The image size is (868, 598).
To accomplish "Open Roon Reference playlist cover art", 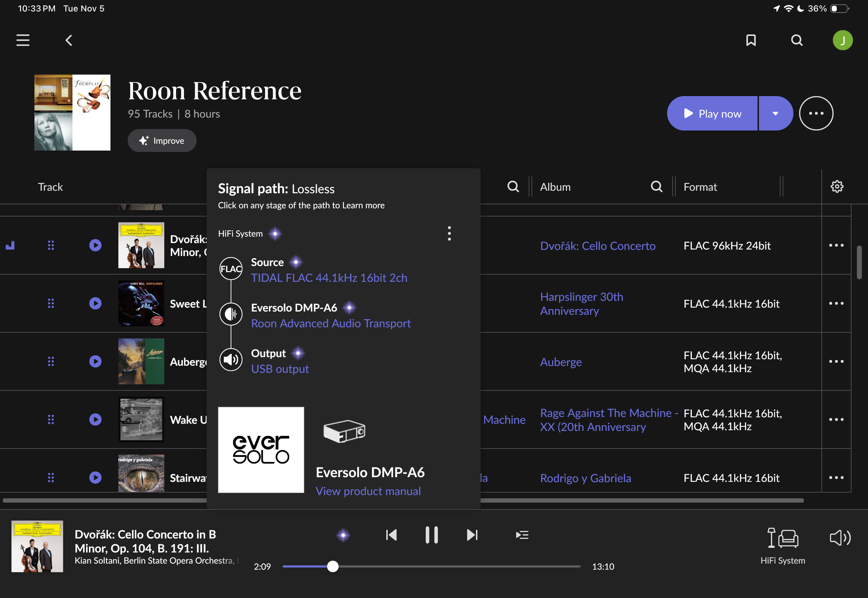I will pos(72,113).
